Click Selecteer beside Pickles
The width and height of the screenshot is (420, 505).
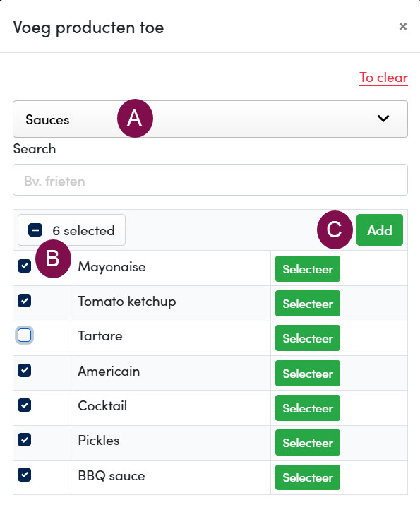tap(308, 443)
